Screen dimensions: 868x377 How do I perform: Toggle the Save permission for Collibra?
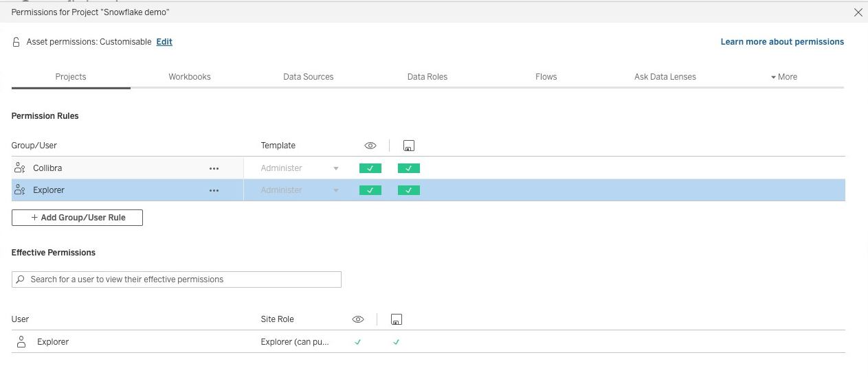point(409,168)
